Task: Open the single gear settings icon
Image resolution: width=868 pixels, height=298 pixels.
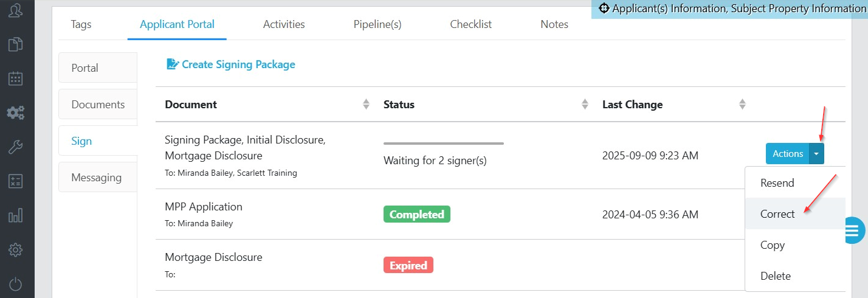Action: click(x=16, y=250)
